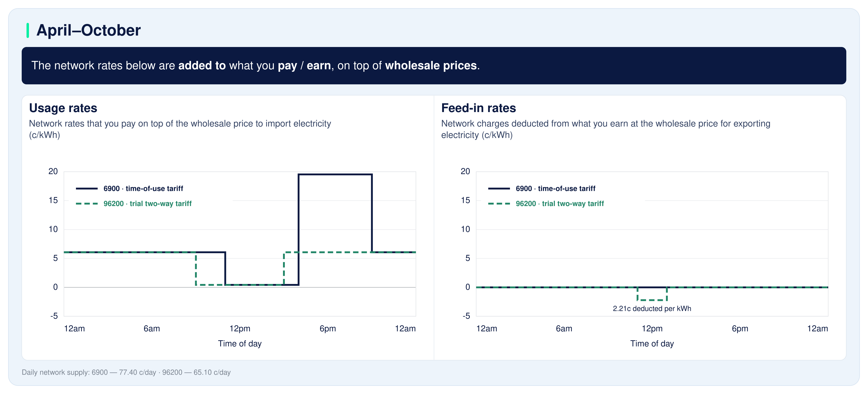Click the 2.21c deducted per kWh annotation
This screenshot has height=394, width=868.
point(652,308)
